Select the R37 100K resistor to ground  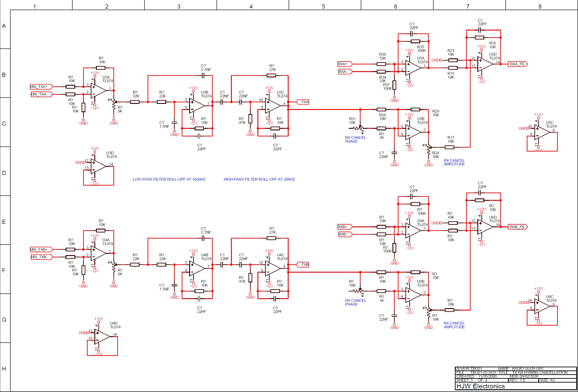click(394, 85)
